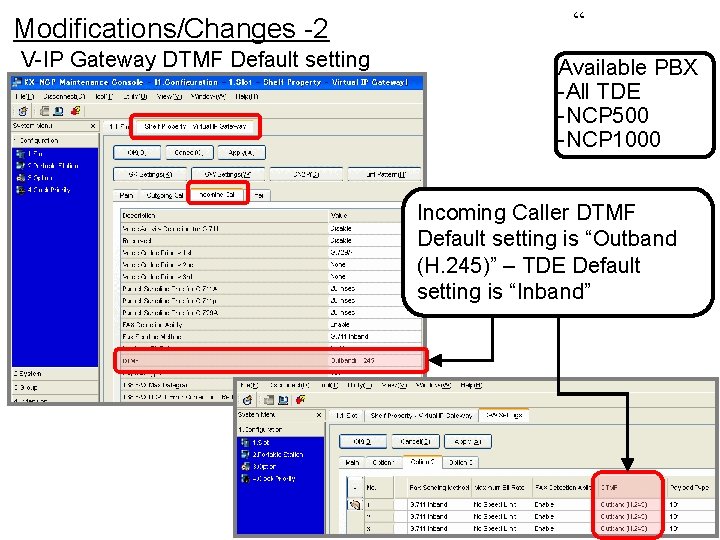Open GK Settings button
This screenshot has width=720, height=540.
click(x=150, y=174)
